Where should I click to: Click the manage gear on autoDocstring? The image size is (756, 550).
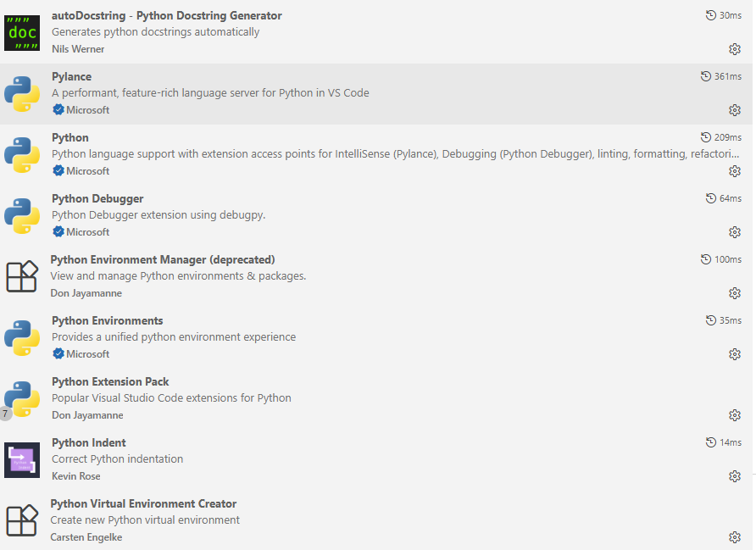click(735, 48)
